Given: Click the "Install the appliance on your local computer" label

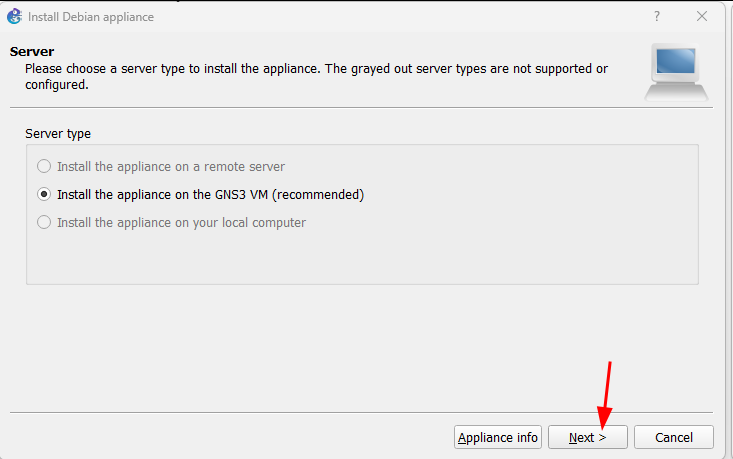Looking at the screenshot, I should pyautogui.click(x=181, y=223).
